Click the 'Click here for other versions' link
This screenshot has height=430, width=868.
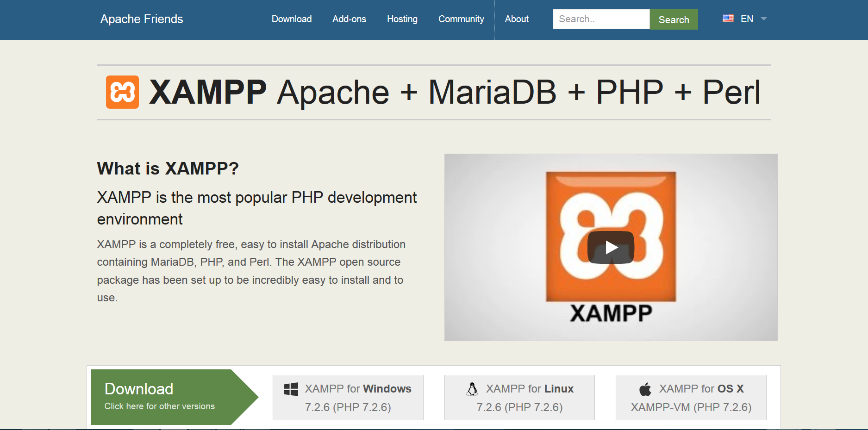(x=159, y=405)
